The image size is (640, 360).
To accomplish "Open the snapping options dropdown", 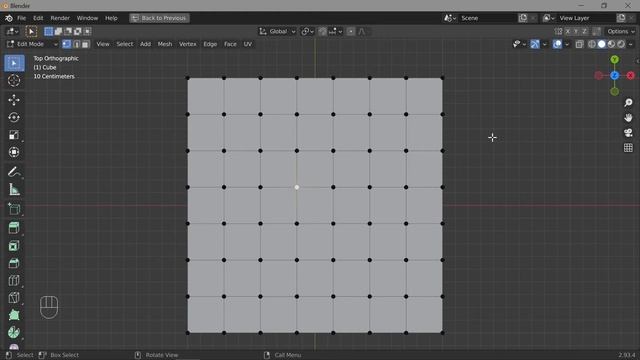I will pos(336,31).
